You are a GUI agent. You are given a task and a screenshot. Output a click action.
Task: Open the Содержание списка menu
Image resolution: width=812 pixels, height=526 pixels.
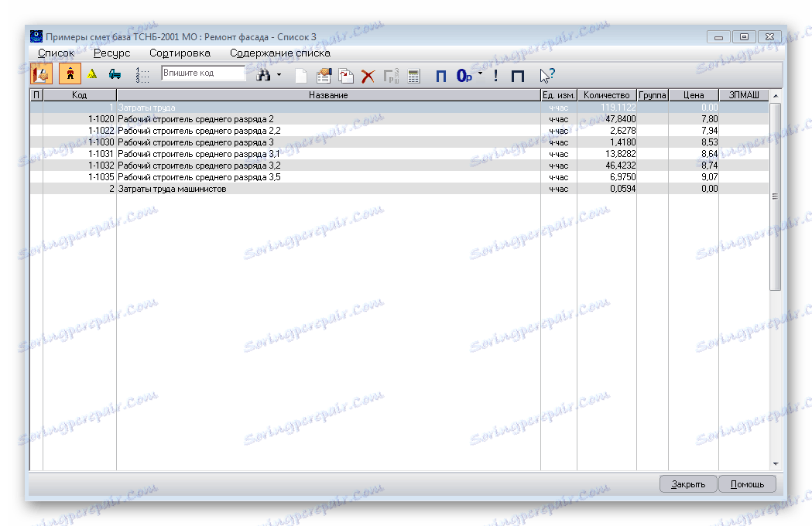coord(280,53)
